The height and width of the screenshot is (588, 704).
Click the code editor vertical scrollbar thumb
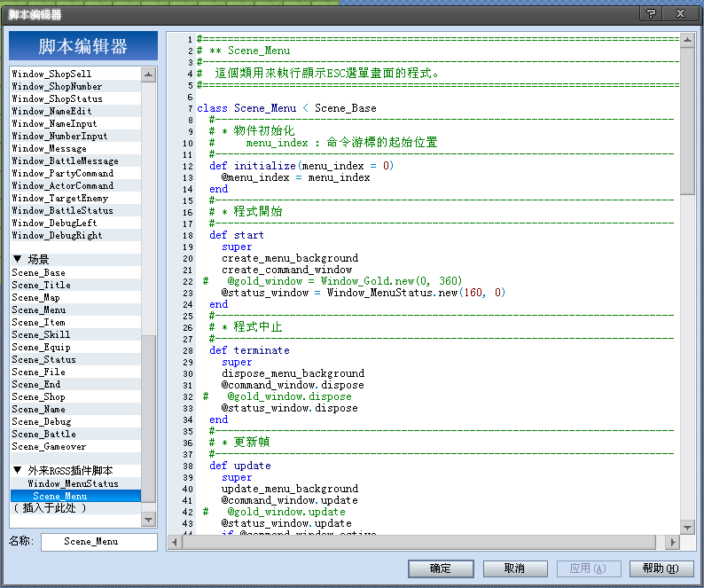687,122
